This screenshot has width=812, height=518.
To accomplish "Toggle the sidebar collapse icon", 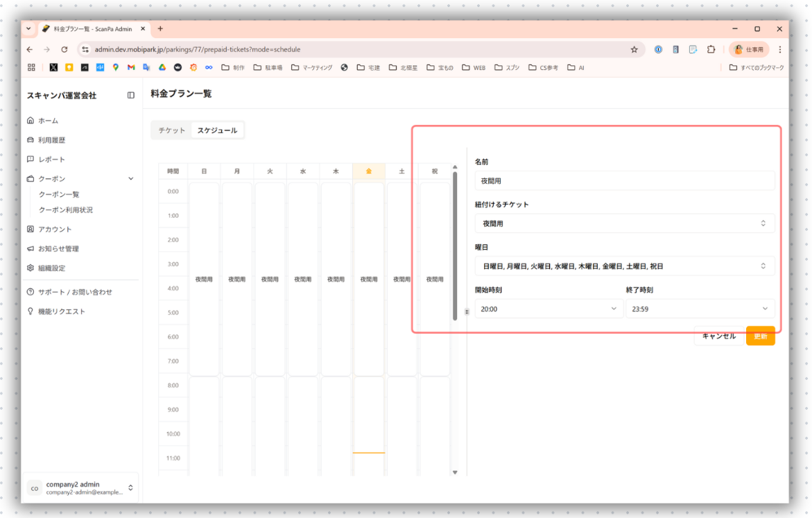I will (130, 95).
